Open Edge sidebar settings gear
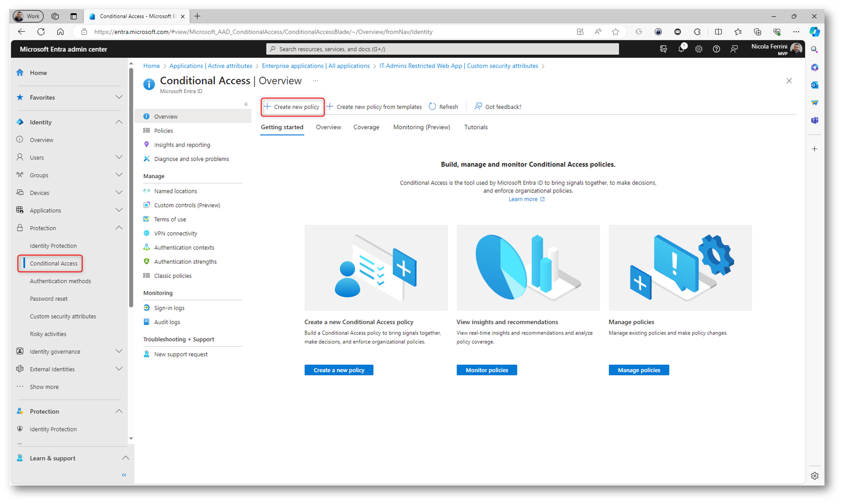This screenshot has width=843, height=504. 815,476
